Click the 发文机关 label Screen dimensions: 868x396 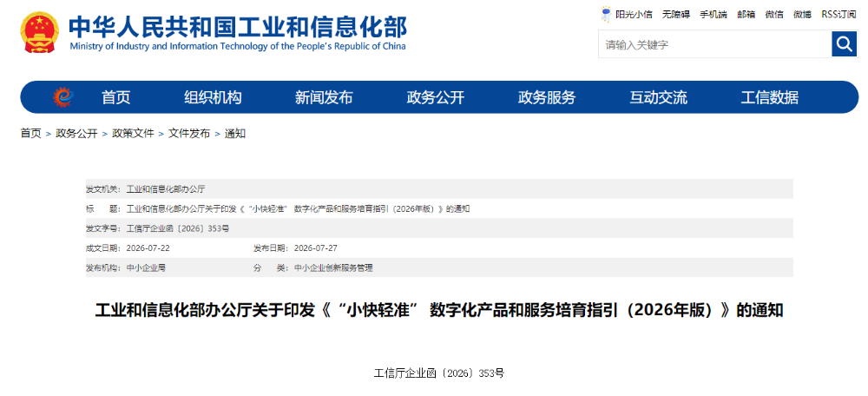(105, 188)
